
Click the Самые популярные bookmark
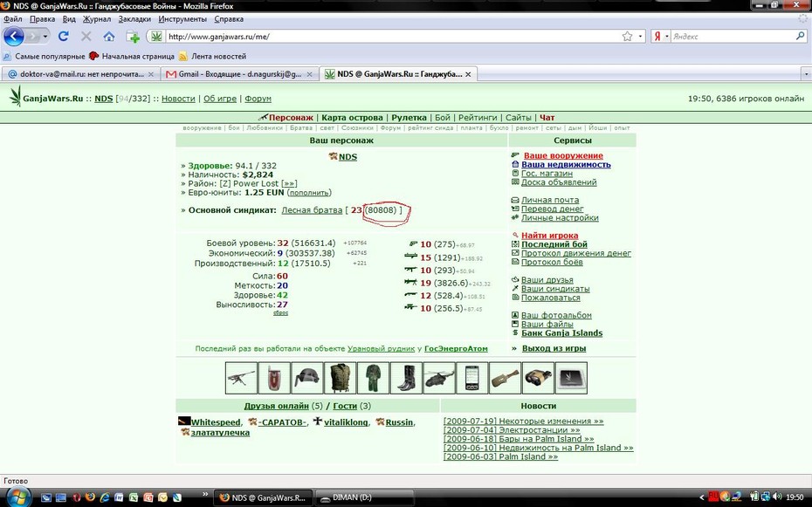44,56
